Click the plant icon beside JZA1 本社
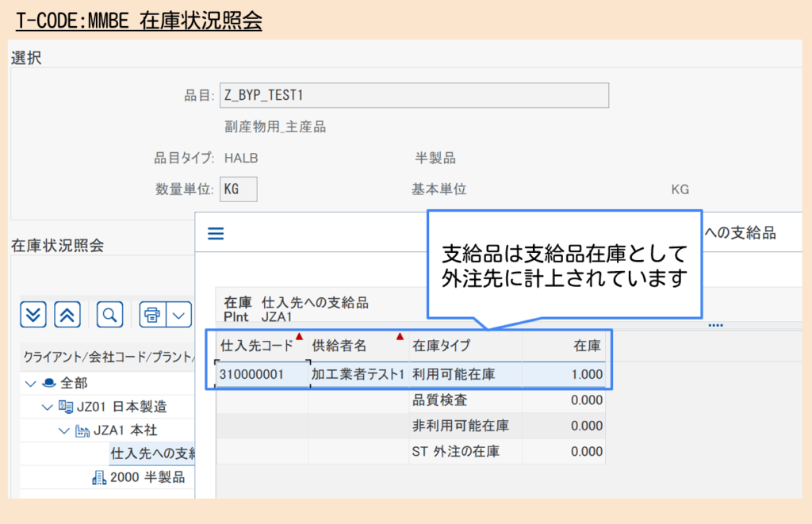Image resolution: width=812 pixels, height=524 pixels. (83, 430)
